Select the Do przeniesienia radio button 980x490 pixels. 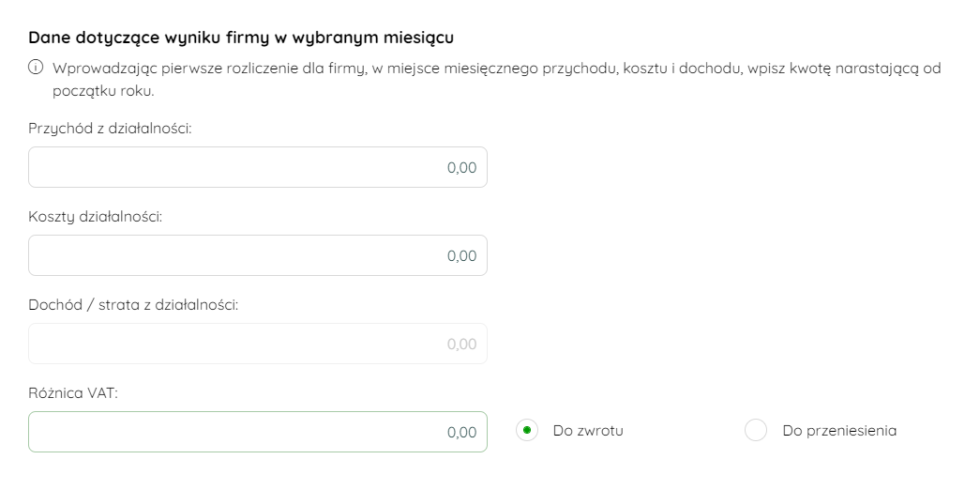(756, 431)
